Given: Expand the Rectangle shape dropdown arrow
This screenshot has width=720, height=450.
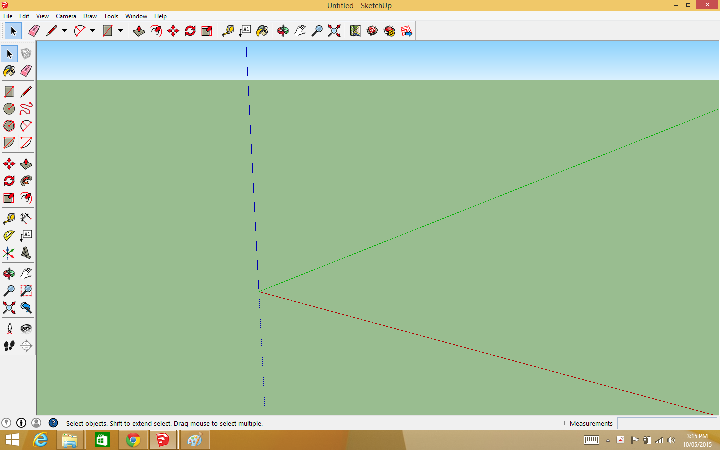Looking at the screenshot, I should [120, 31].
